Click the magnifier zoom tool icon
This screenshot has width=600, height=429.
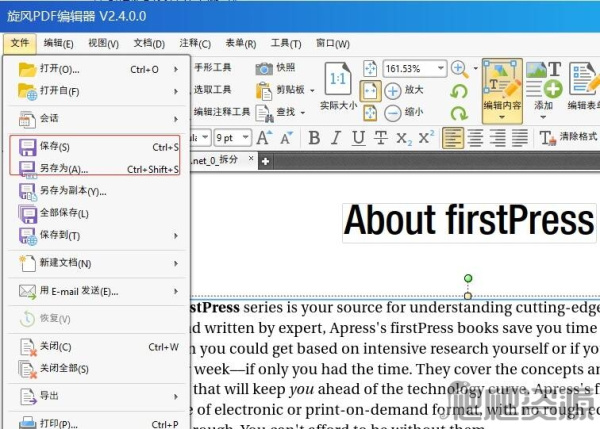click(x=459, y=69)
